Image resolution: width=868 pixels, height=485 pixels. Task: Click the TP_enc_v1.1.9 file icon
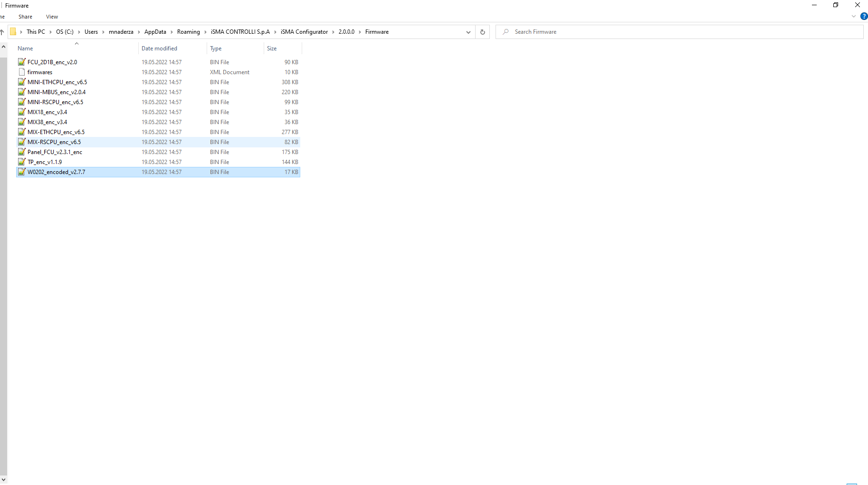21,162
